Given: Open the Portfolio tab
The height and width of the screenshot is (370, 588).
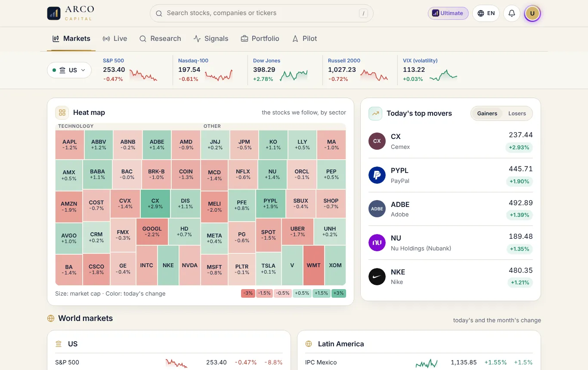Looking at the screenshot, I should 260,39.
